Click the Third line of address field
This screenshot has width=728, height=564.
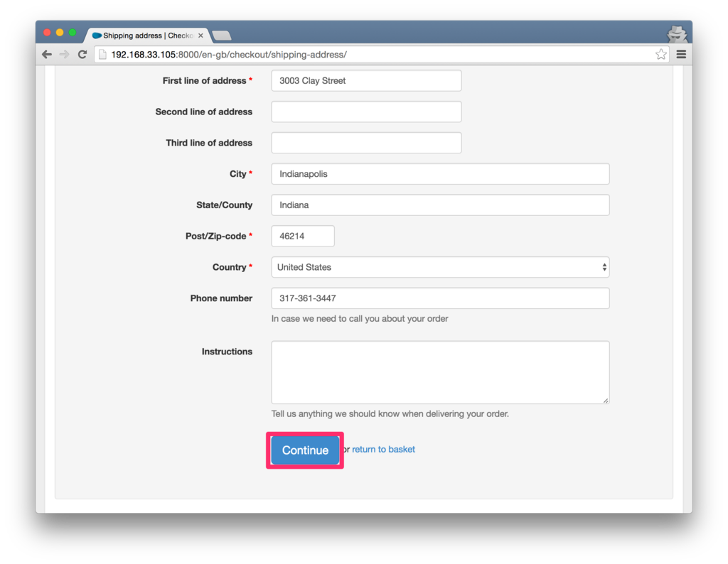pyautogui.click(x=366, y=143)
